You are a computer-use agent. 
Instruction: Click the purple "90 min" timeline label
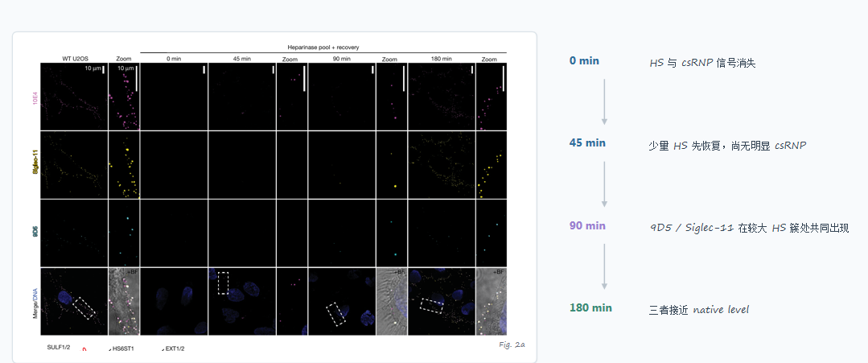point(587,225)
